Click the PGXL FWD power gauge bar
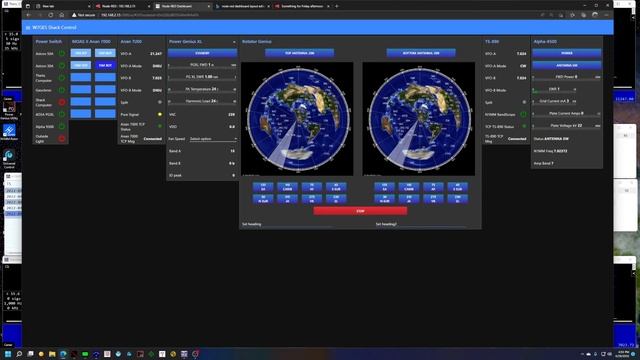This screenshot has height=360, width=640. [202, 65]
